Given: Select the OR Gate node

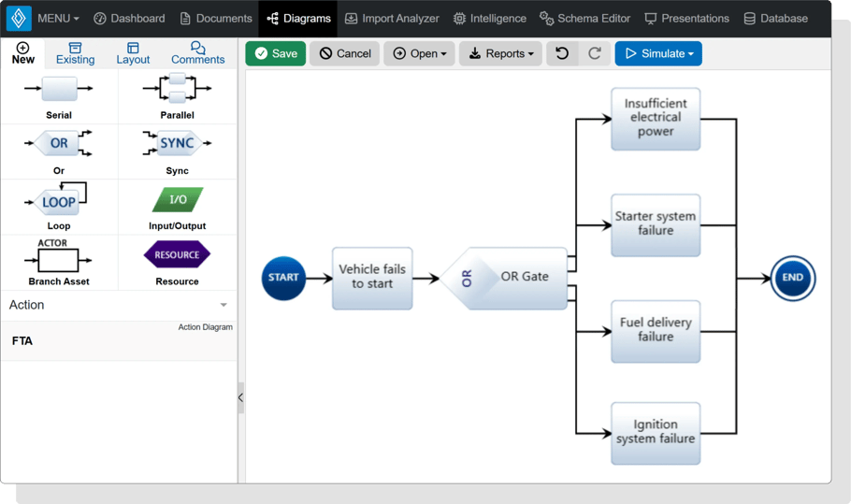Looking at the screenshot, I should click(504, 279).
